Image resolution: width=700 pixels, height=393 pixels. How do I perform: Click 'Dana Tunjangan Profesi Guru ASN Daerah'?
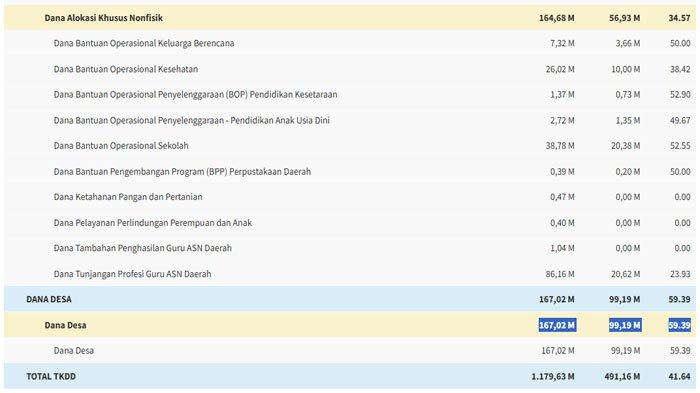pos(132,274)
